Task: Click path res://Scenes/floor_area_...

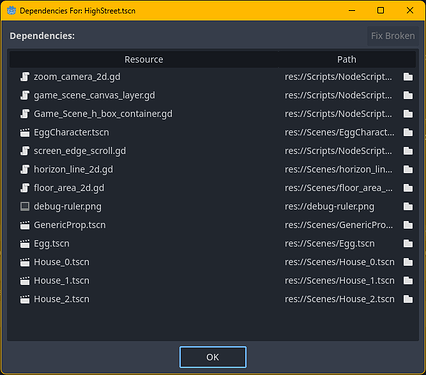Action: pos(338,188)
